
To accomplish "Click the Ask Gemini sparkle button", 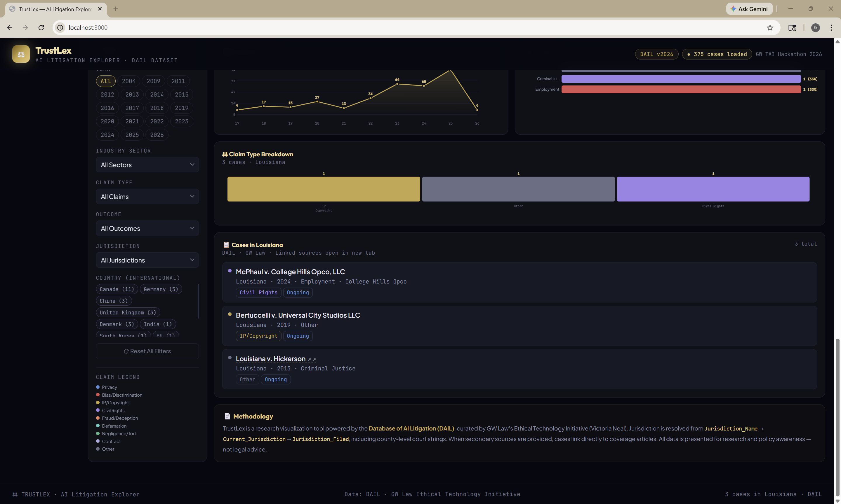I will 749,9.
